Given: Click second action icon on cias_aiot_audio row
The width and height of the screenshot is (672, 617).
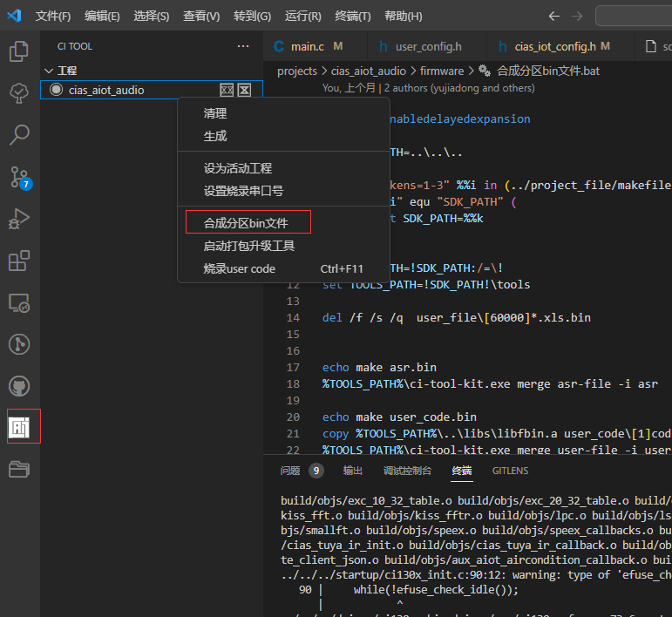Looking at the screenshot, I should coord(244,90).
